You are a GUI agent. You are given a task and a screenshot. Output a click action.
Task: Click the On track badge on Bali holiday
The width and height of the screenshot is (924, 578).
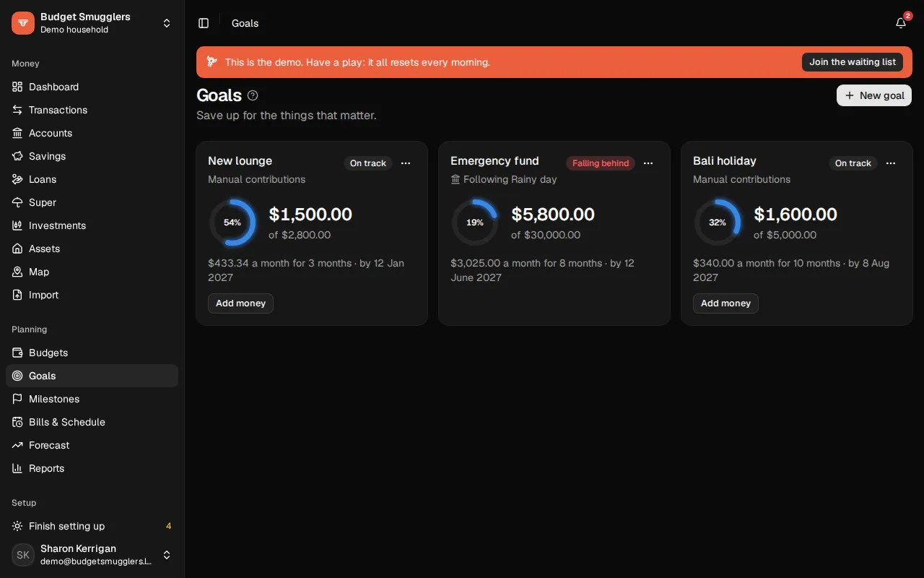pos(853,163)
